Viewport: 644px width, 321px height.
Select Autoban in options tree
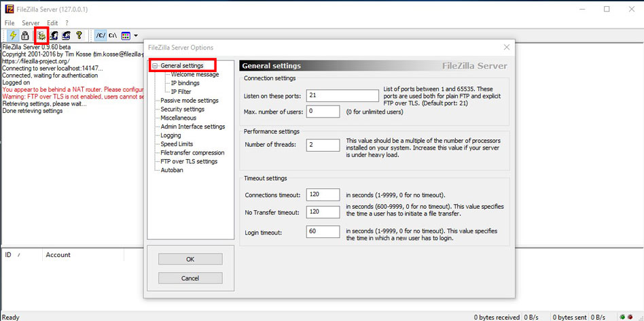tap(172, 170)
